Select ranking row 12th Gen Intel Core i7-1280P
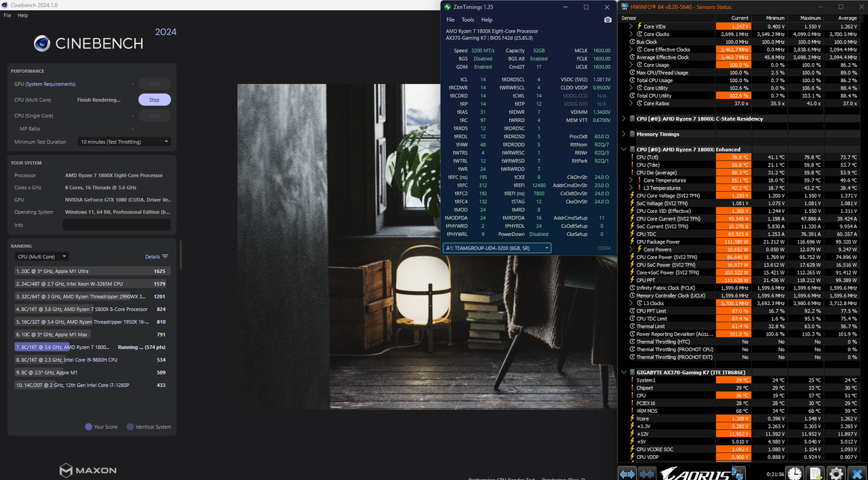 tap(92, 385)
